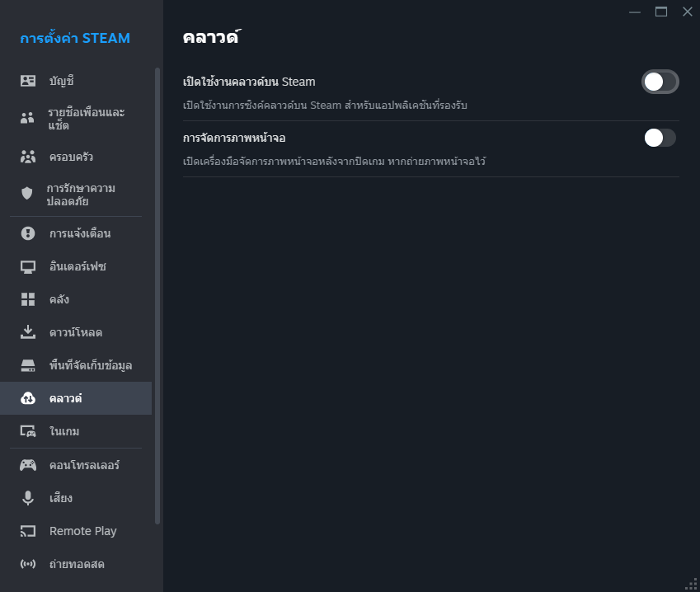Click the Remote Play cast icon
The height and width of the screenshot is (592, 700).
coord(28,531)
